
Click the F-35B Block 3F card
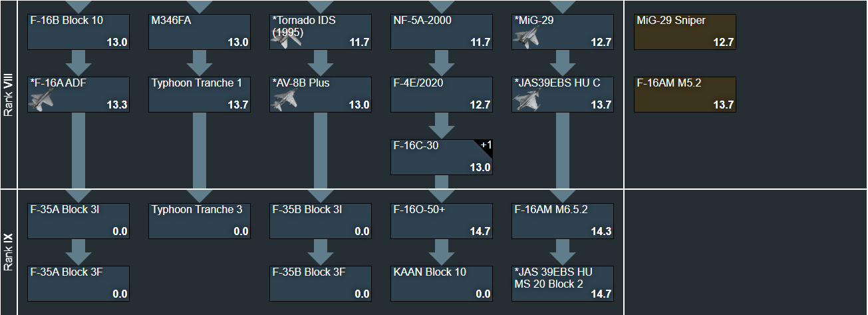pyautogui.click(x=321, y=284)
